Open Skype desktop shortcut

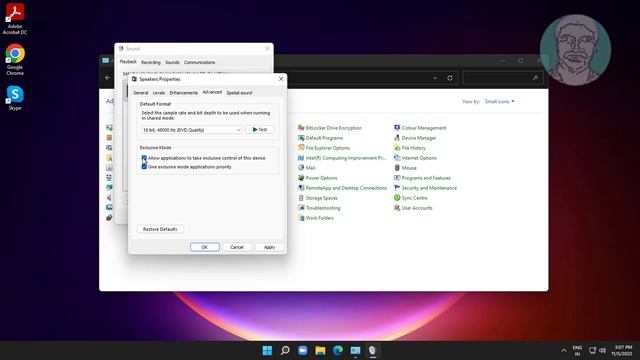tap(15, 98)
